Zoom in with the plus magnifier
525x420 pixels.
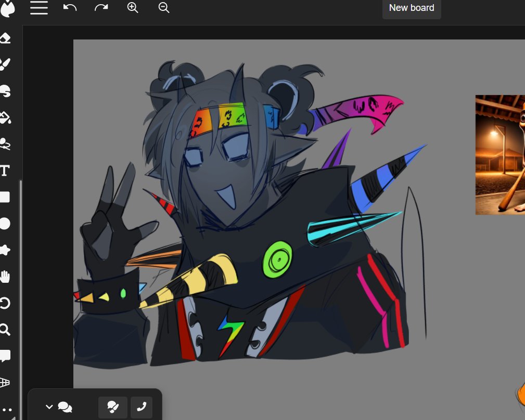133,7
